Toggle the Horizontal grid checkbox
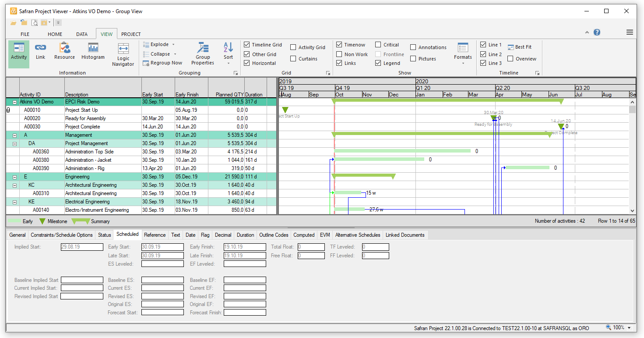The image size is (644, 338). point(247,63)
